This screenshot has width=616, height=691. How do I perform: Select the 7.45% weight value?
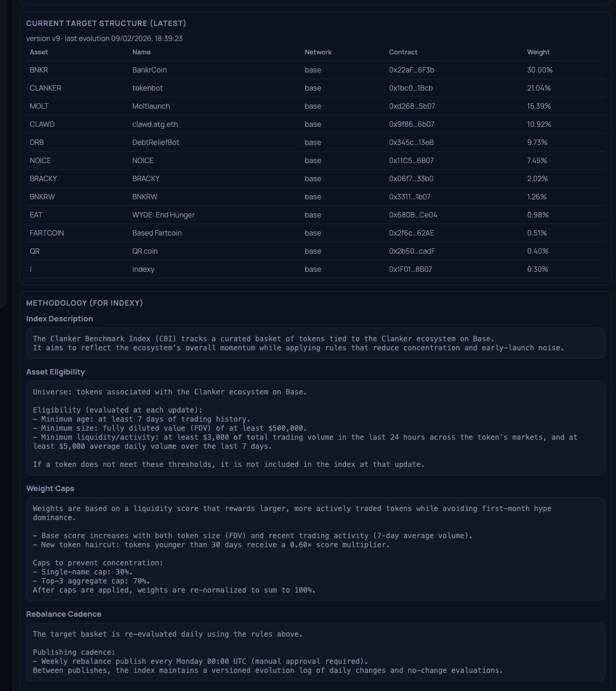click(x=537, y=161)
